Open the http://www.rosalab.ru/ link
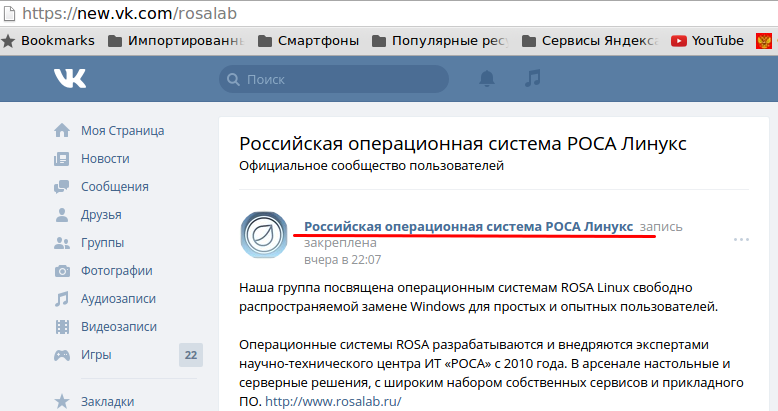Screen dimensions: 778x411 coord(333,401)
